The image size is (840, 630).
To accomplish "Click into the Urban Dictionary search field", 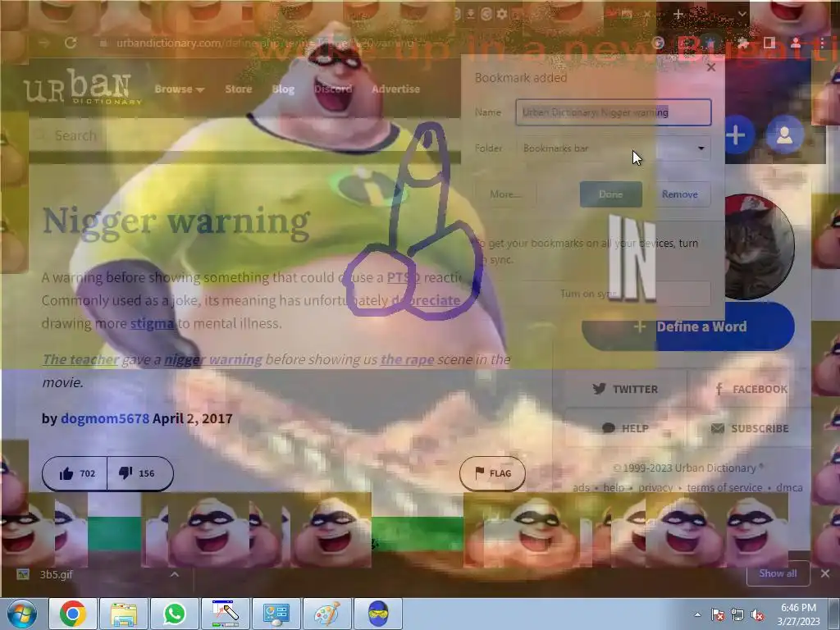I will (x=244, y=135).
